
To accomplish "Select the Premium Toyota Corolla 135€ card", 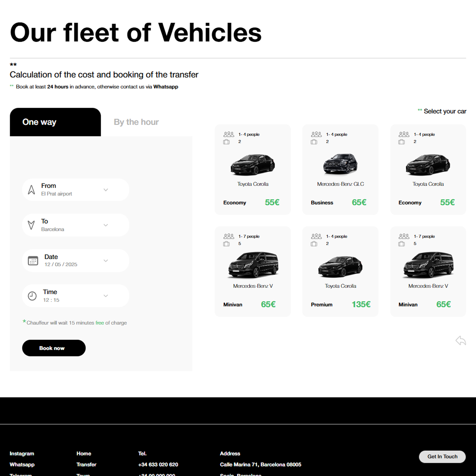I will point(340,271).
